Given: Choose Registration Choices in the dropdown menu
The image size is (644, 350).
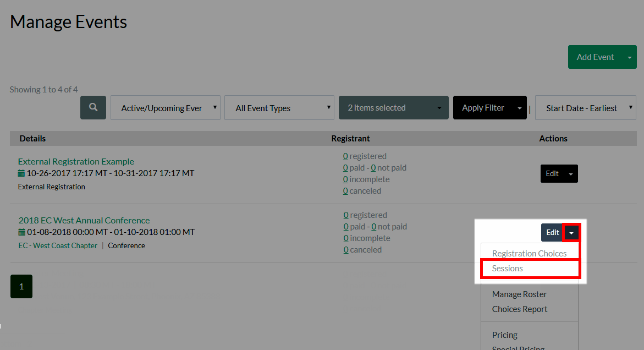Looking at the screenshot, I should point(529,254).
